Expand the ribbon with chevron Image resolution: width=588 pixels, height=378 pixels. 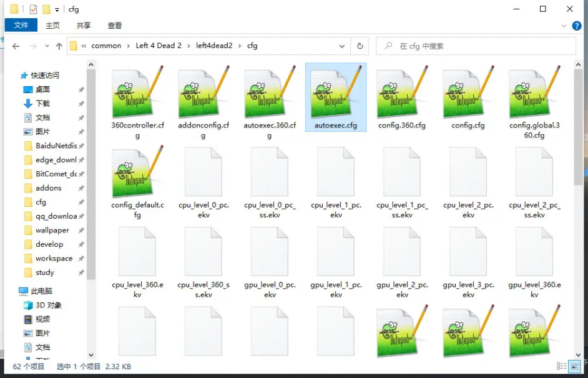[x=564, y=26]
